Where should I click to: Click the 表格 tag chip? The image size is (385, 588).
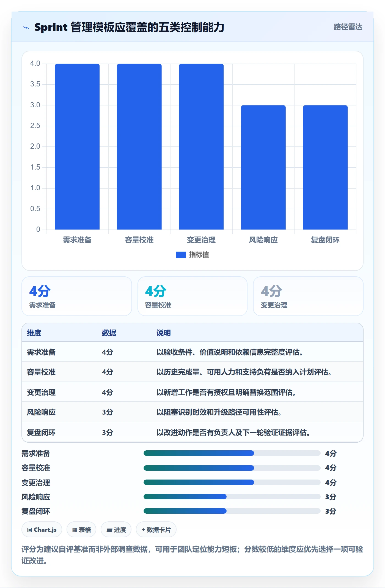click(81, 530)
